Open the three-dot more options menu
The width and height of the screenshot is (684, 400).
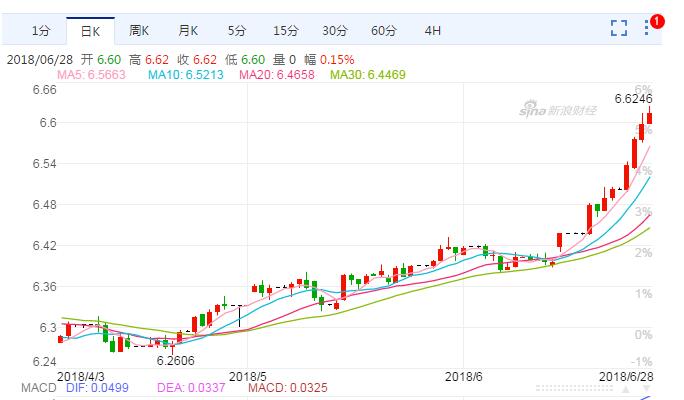pos(646,28)
